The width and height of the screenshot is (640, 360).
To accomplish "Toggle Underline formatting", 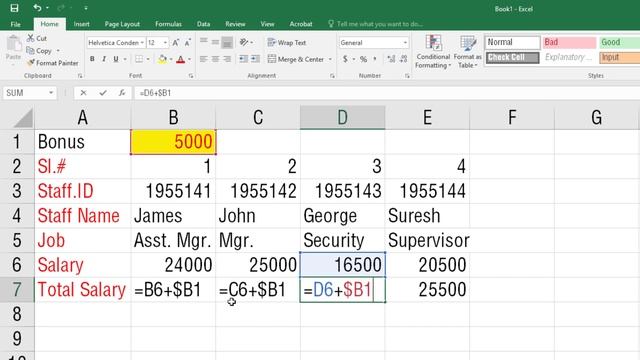I will [x=116, y=59].
